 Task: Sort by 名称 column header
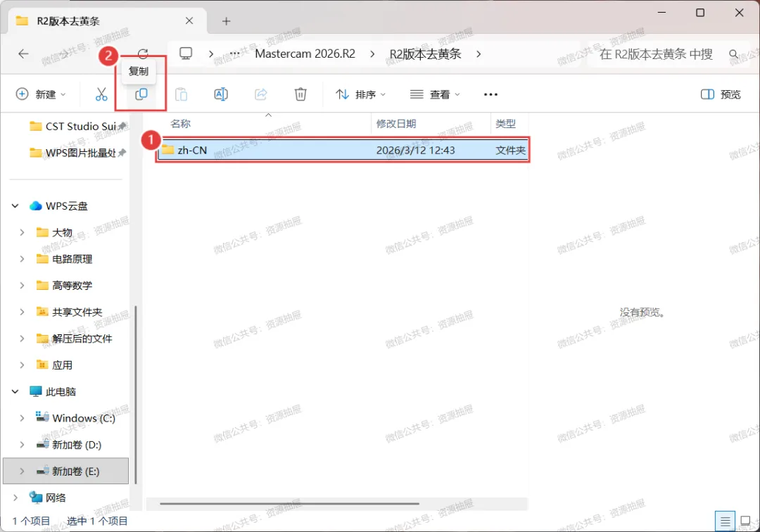(x=181, y=124)
